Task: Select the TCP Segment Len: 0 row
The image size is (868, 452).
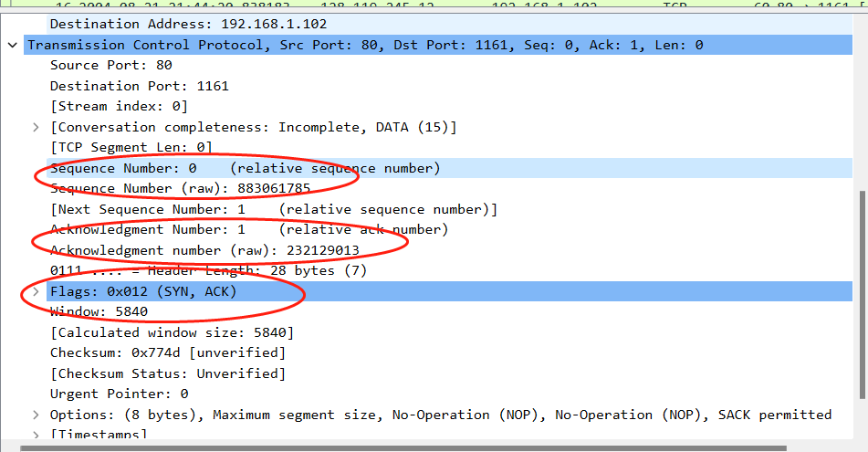Action: pos(131,147)
